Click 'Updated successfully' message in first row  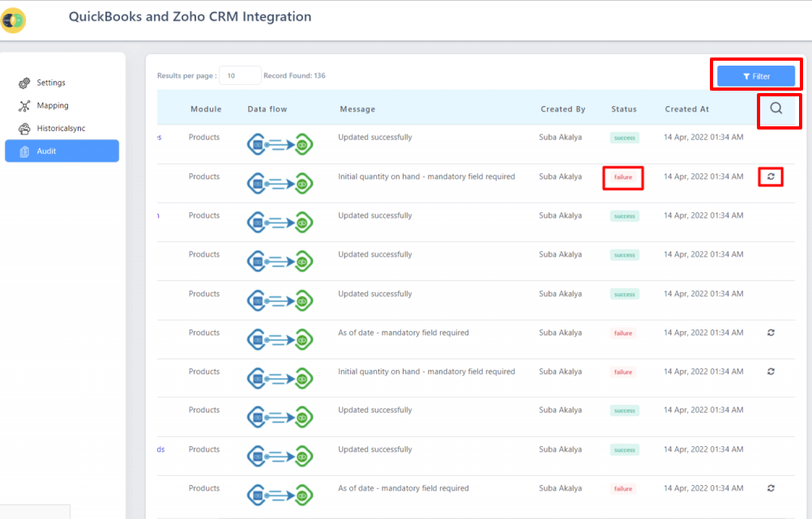375,137
